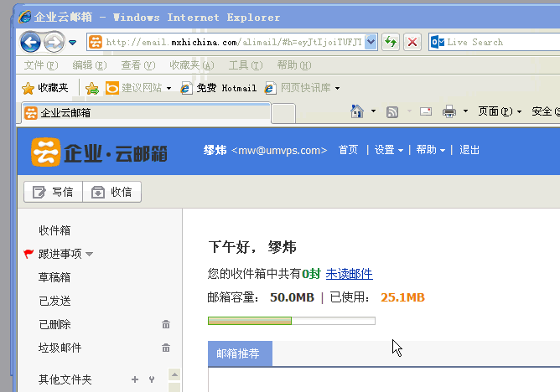Open the recent pages dropdown arrow
Screen dimensions: 560x392
click(72, 43)
